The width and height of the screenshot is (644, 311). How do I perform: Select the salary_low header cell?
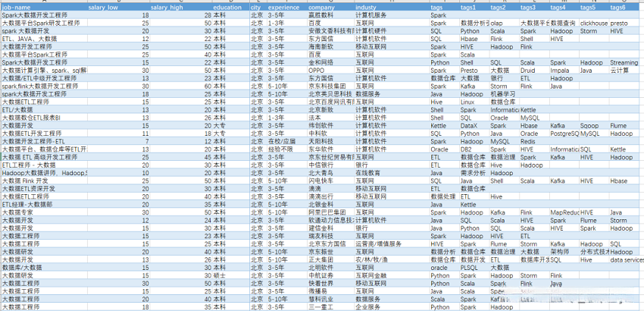point(118,8)
